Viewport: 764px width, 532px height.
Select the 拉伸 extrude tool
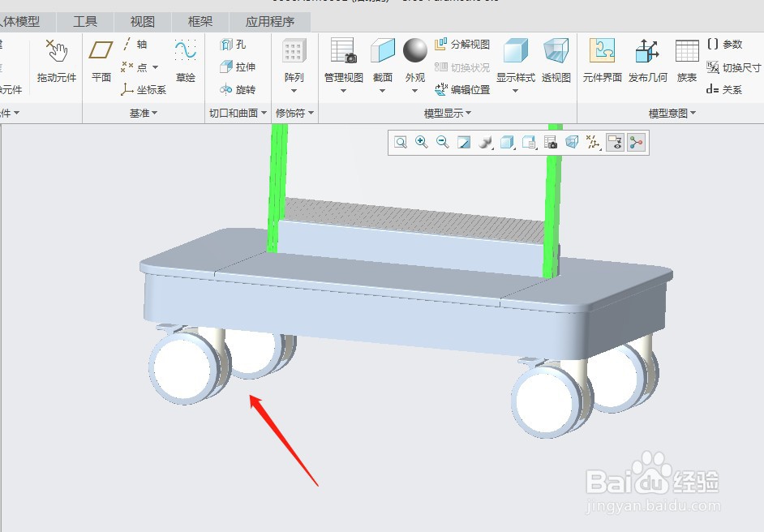[238, 66]
